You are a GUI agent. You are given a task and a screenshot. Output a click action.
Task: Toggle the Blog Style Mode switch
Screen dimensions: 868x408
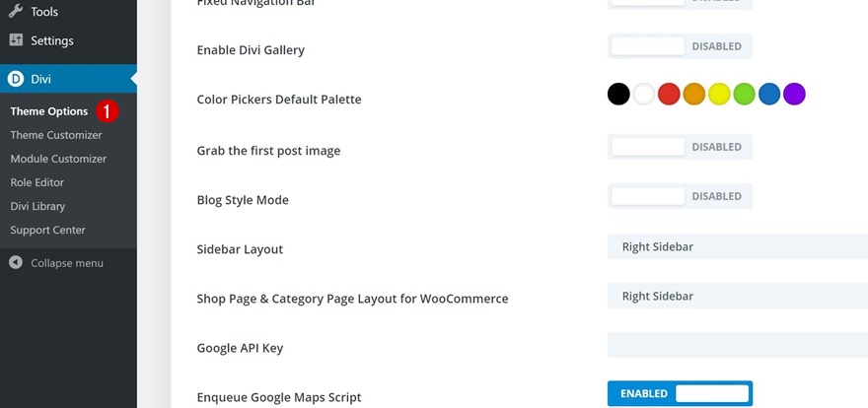[680, 196]
